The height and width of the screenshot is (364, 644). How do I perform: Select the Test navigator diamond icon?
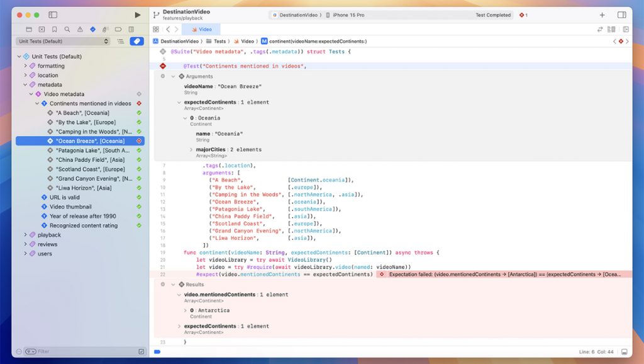point(92,29)
